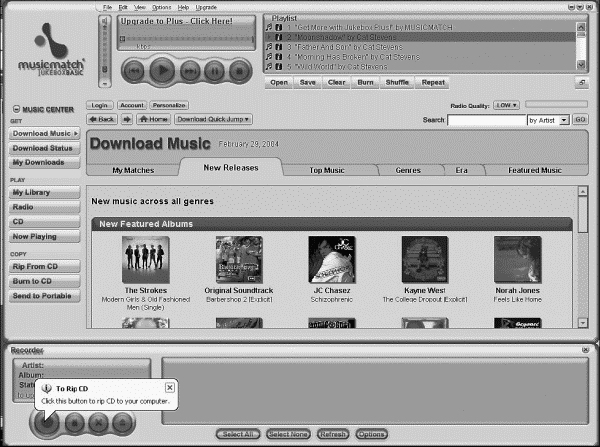Viewport: 600px width, 447px height.
Task: Switch to the Top Music tab
Action: [x=327, y=170]
